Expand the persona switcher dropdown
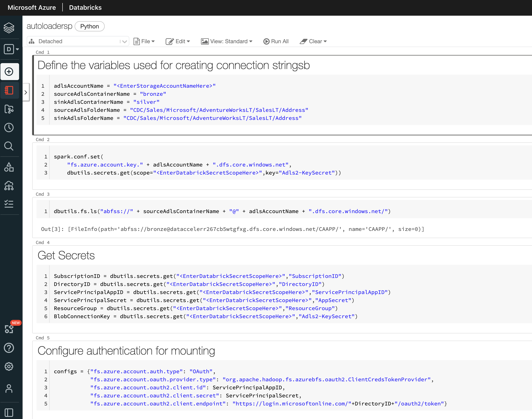The height and width of the screenshot is (419, 532). [11, 49]
